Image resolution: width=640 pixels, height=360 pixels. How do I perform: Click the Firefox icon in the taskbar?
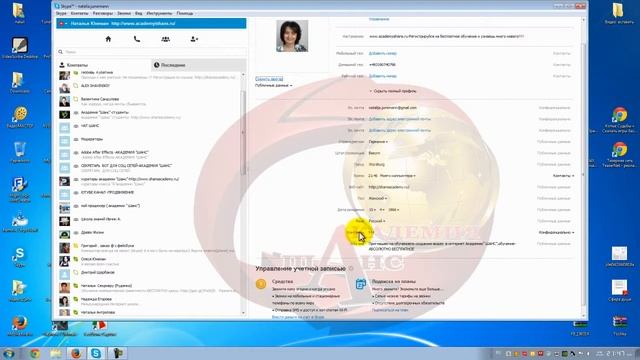76,353
